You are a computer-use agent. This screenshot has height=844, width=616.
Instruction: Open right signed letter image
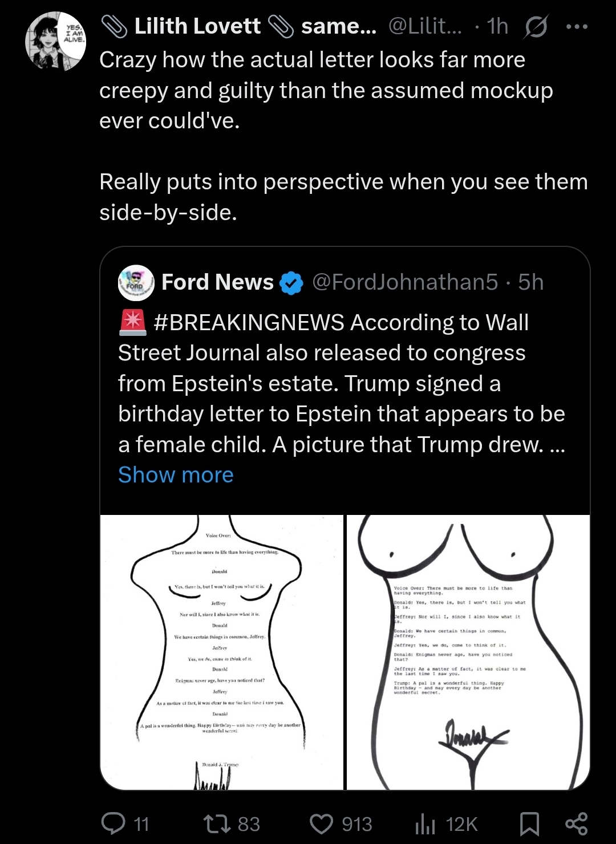(468, 652)
